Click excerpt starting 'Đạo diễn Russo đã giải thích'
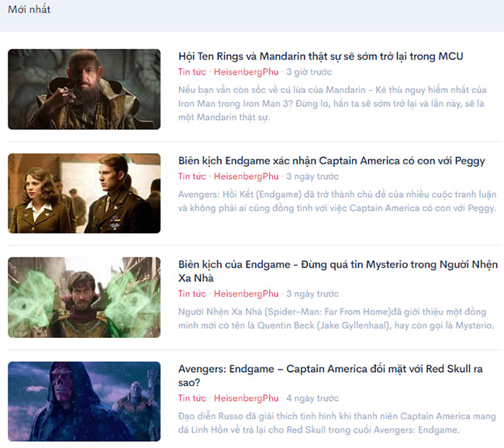Screen dimensions: 504x448 pyautogui.click(x=337, y=423)
